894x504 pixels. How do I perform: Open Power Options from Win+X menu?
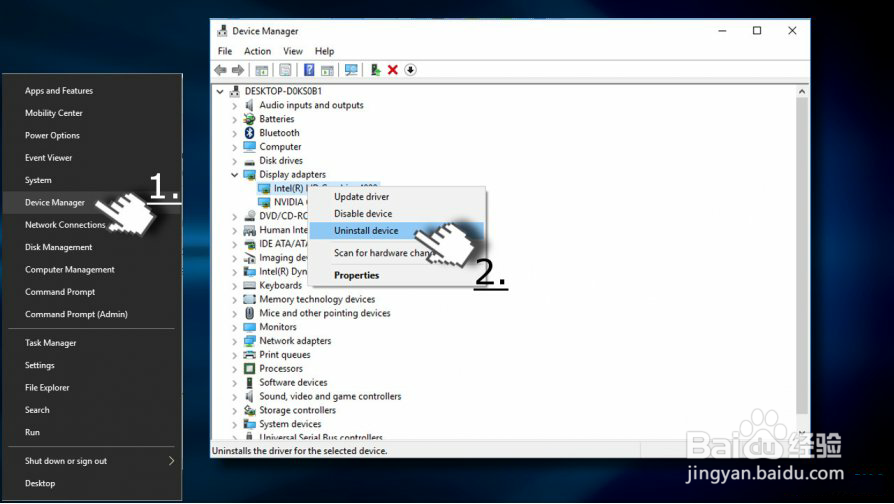(x=92, y=135)
